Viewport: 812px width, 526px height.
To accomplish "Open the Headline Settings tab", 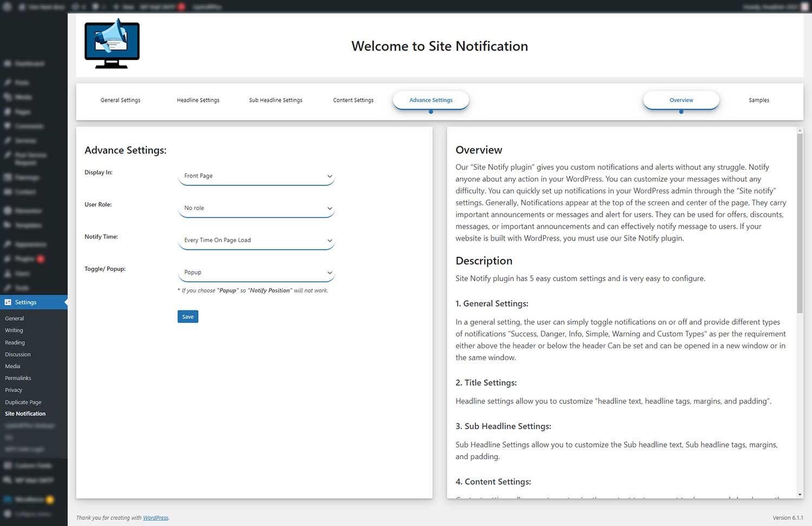I will tap(198, 100).
